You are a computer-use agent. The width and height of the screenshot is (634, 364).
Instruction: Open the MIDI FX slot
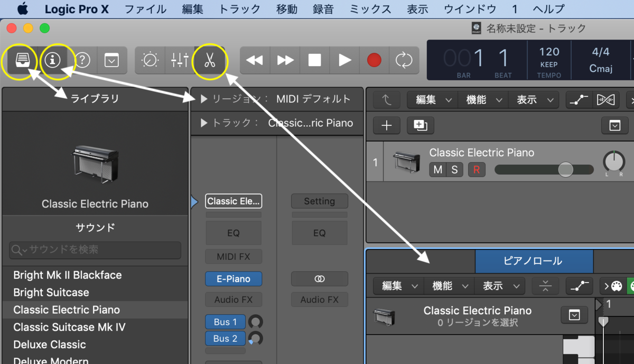coord(234,257)
